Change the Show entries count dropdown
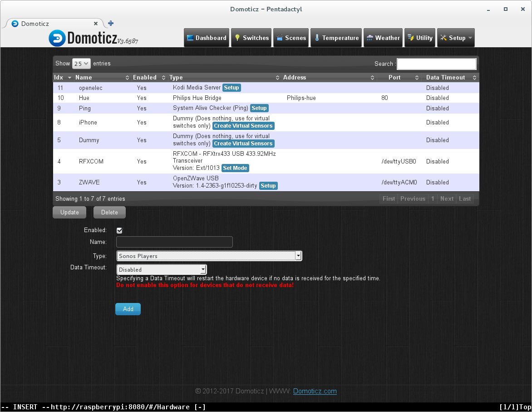The image size is (532, 412). pyautogui.click(x=81, y=64)
